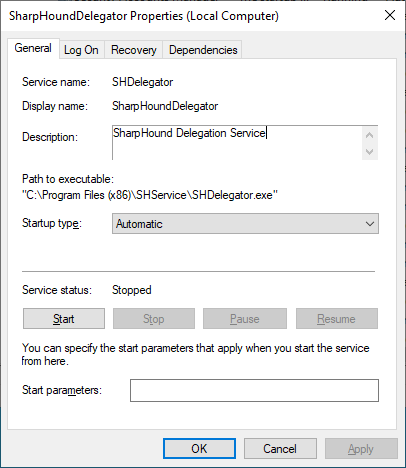Screen dimensions: 406x468
Task: Open the Dependencies tab
Action: (203, 50)
